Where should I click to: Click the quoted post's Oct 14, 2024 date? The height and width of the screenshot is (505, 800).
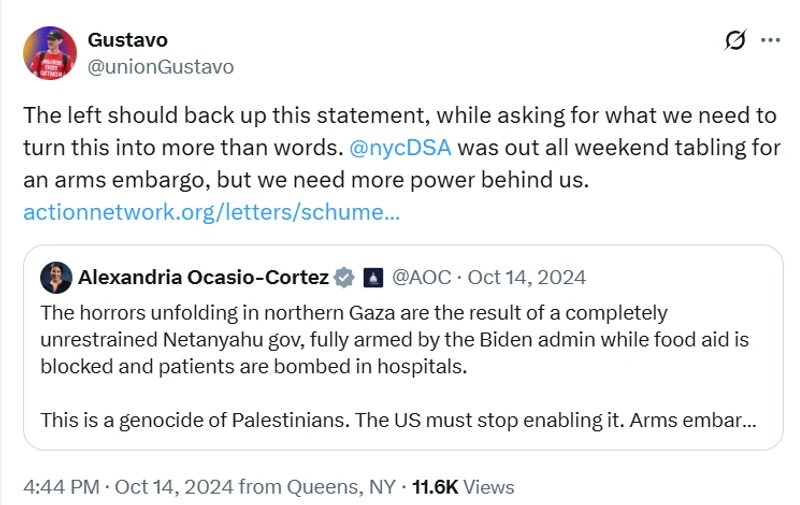pos(527,276)
